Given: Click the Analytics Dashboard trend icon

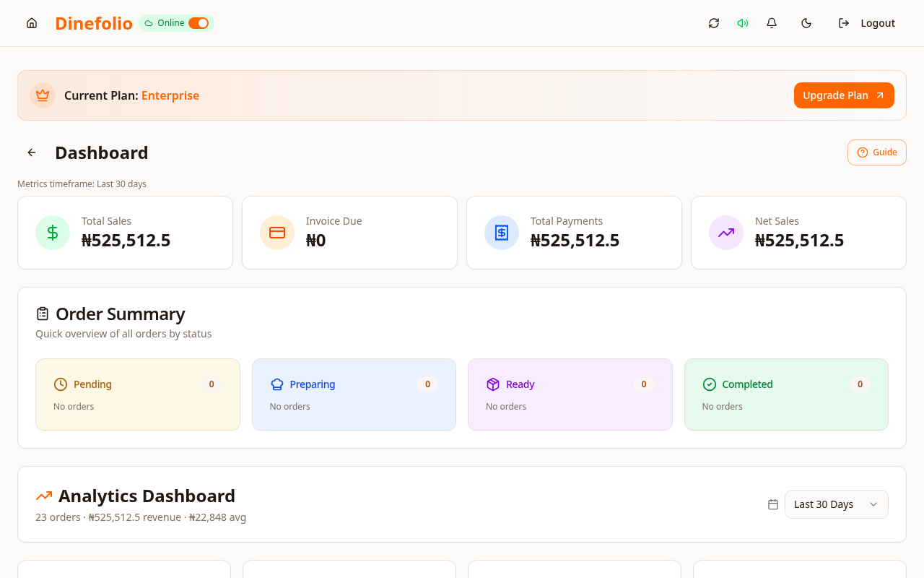Looking at the screenshot, I should pos(44,496).
